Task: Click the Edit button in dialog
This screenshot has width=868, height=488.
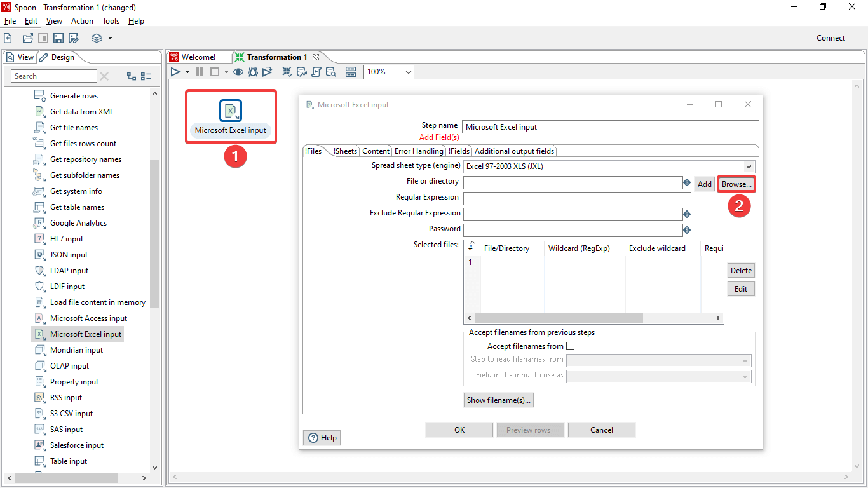Action: 741,289
